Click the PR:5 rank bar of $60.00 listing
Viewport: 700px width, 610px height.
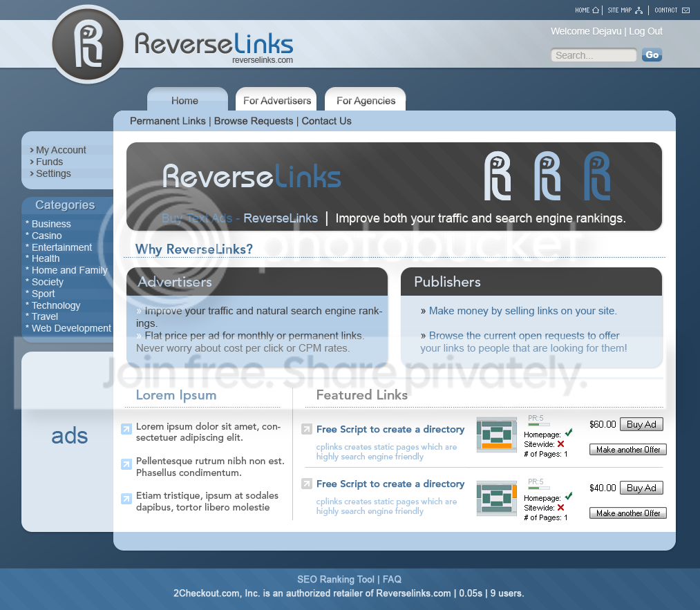coord(538,424)
